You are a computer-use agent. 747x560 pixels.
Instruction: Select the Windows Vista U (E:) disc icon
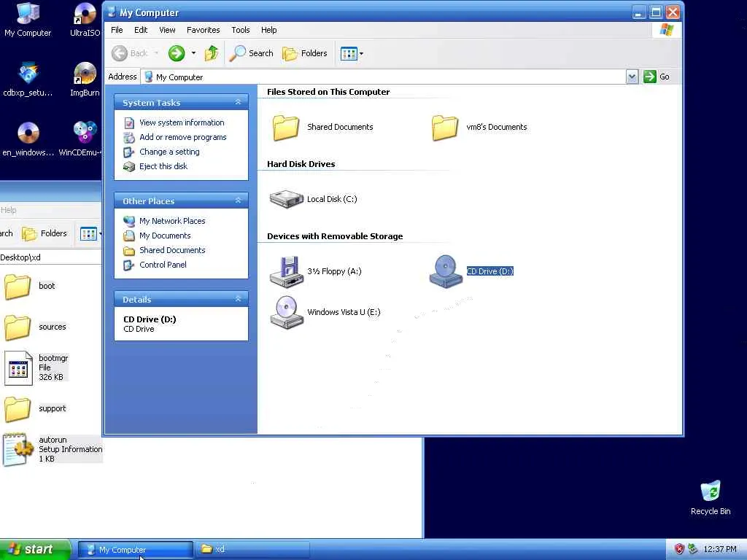(x=286, y=312)
